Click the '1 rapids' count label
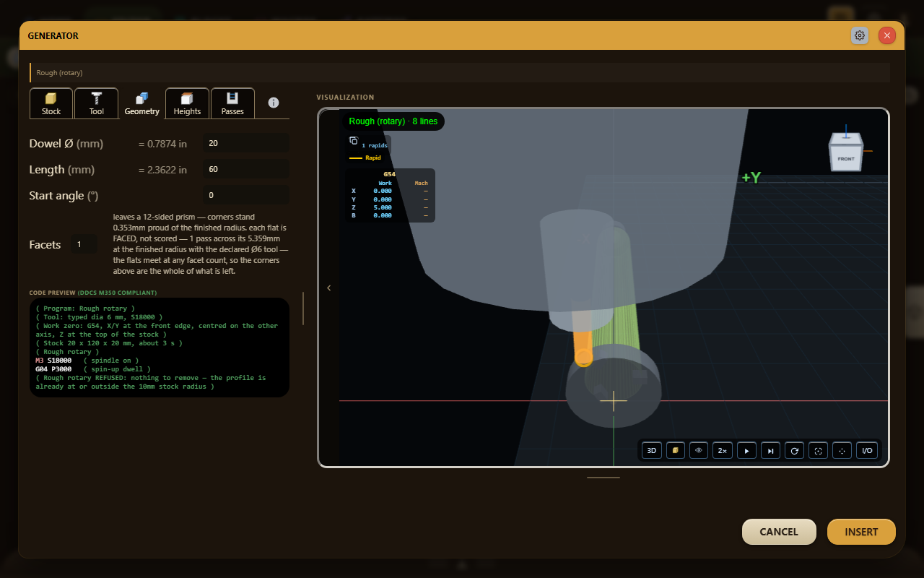The image size is (924, 578). click(x=375, y=145)
